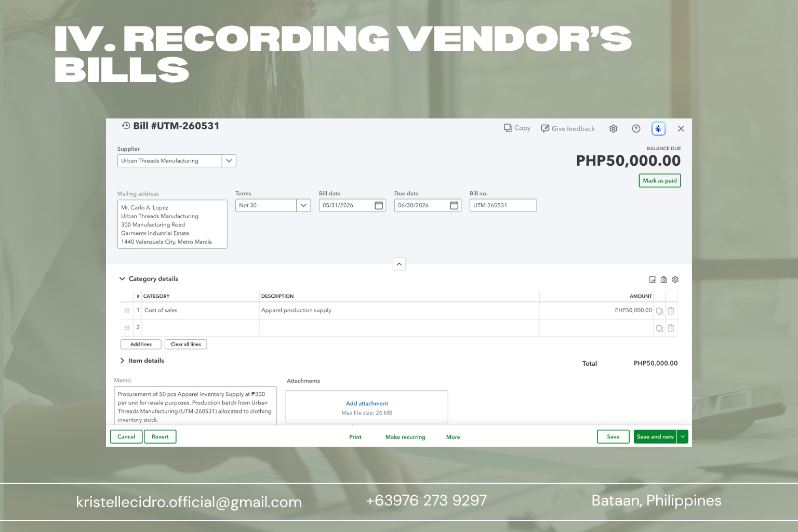The width and height of the screenshot is (798, 532).
Task: Collapse the bill header section chevron
Action: click(399, 264)
